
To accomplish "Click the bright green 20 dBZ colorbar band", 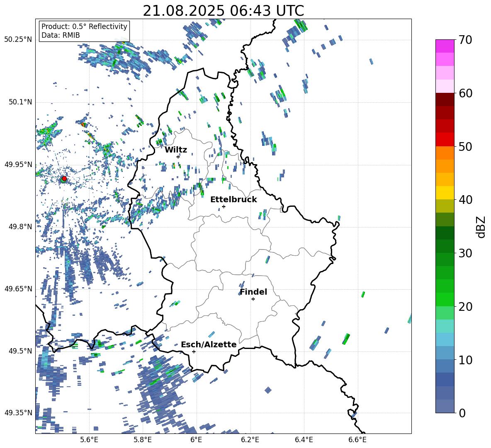I will click(x=445, y=299).
